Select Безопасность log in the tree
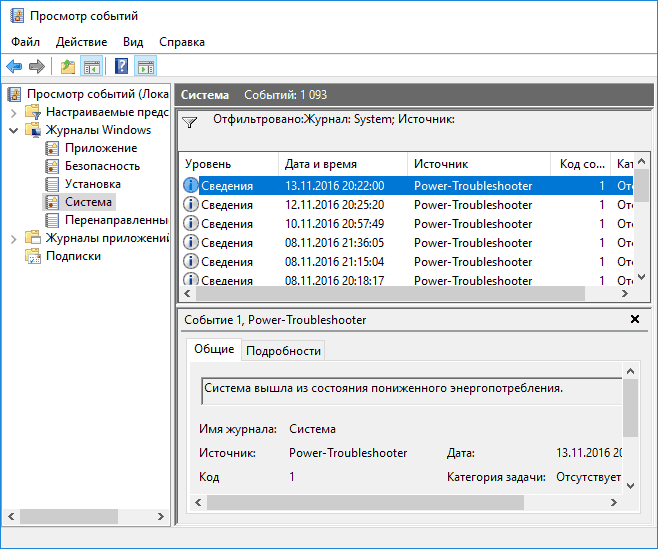The height and width of the screenshot is (549, 658). (x=102, y=166)
